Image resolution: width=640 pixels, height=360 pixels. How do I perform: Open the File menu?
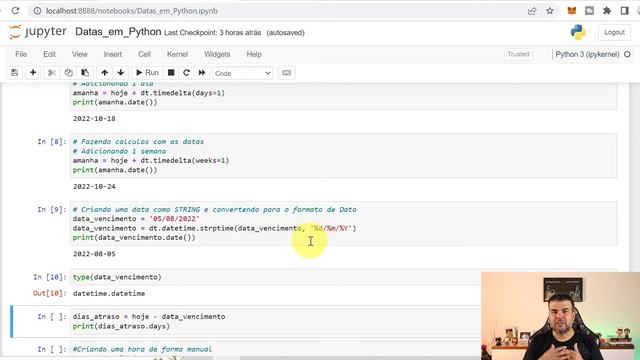(x=21, y=54)
